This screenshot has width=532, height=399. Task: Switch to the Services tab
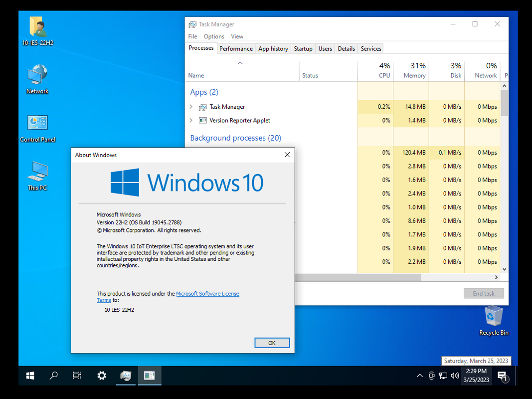(x=371, y=48)
